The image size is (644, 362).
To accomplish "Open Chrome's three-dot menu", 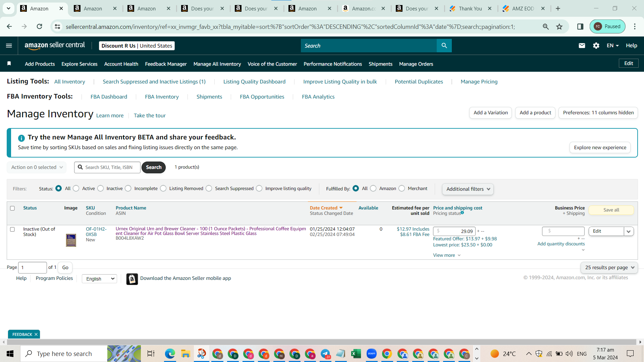I will tap(635, 26).
